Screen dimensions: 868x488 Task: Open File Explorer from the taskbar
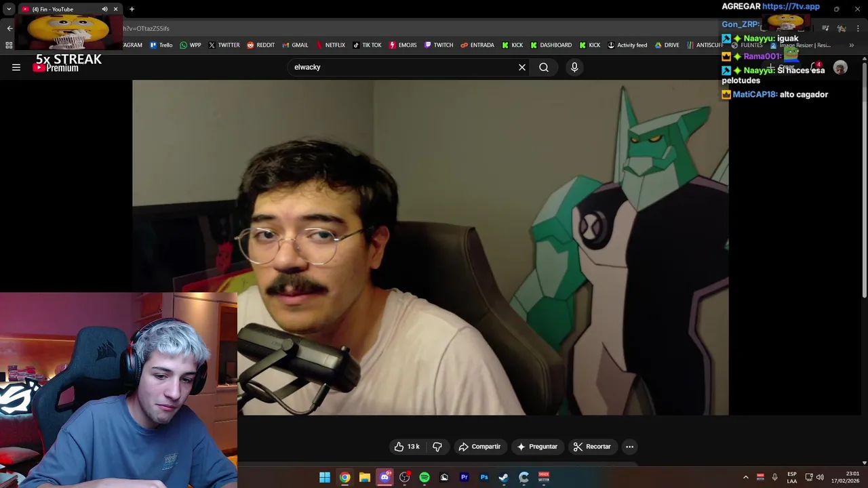click(x=365, y=478)
